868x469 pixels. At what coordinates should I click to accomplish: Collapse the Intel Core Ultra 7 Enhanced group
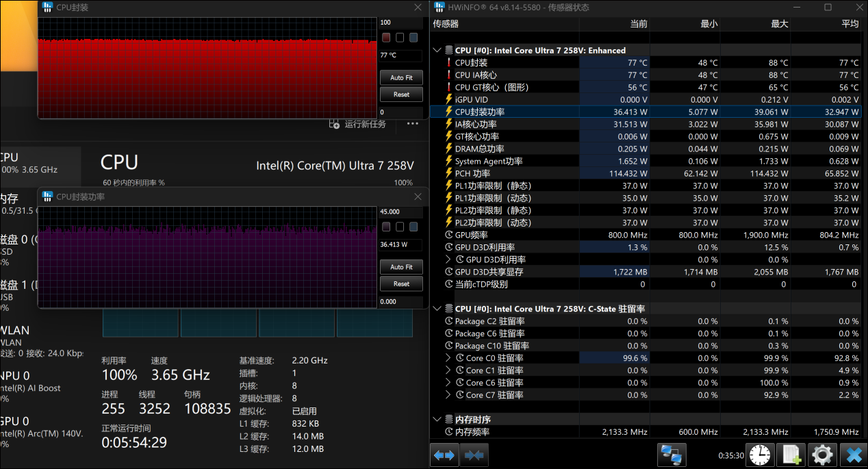click(437, 50)
